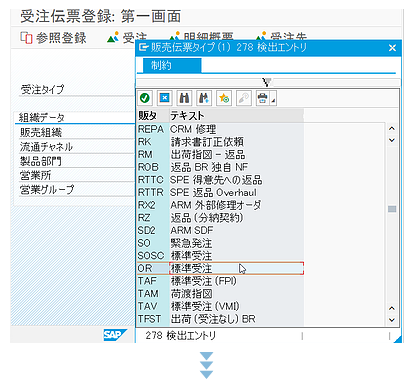
Task: Click the 販タ column header
Action: [x=153, y=116]
